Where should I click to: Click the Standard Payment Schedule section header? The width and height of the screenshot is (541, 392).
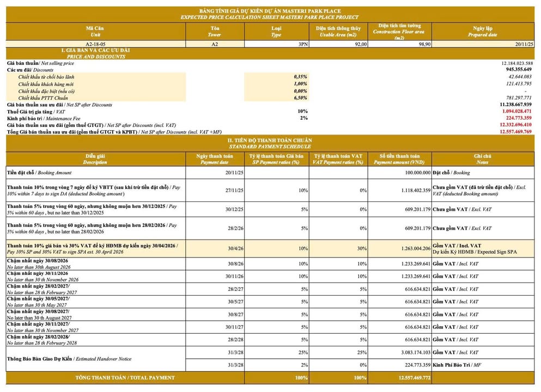tap(270, 143)
